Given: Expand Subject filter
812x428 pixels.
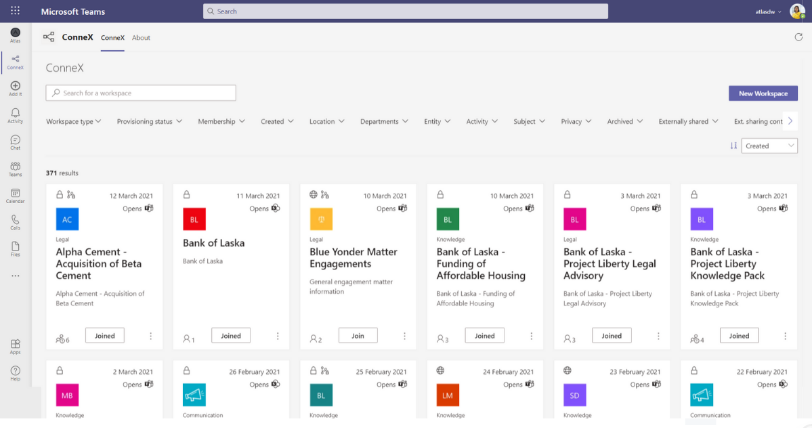Looking at the screenshot, I should [529, 121].
